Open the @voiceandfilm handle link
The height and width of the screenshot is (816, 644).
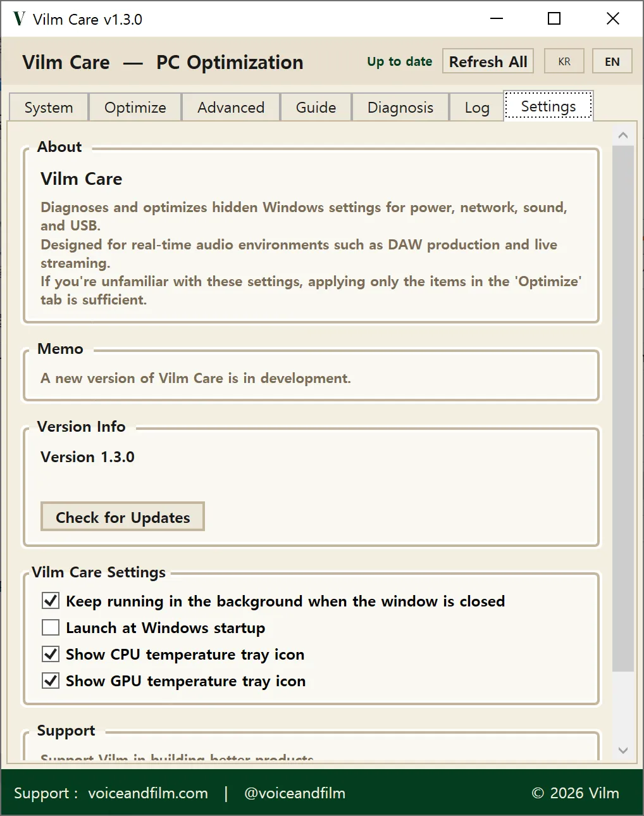click(x=295, y=793)
